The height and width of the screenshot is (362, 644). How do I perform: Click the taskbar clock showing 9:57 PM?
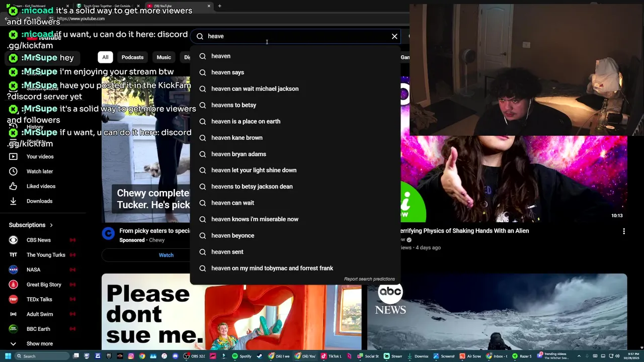[631, 356]
